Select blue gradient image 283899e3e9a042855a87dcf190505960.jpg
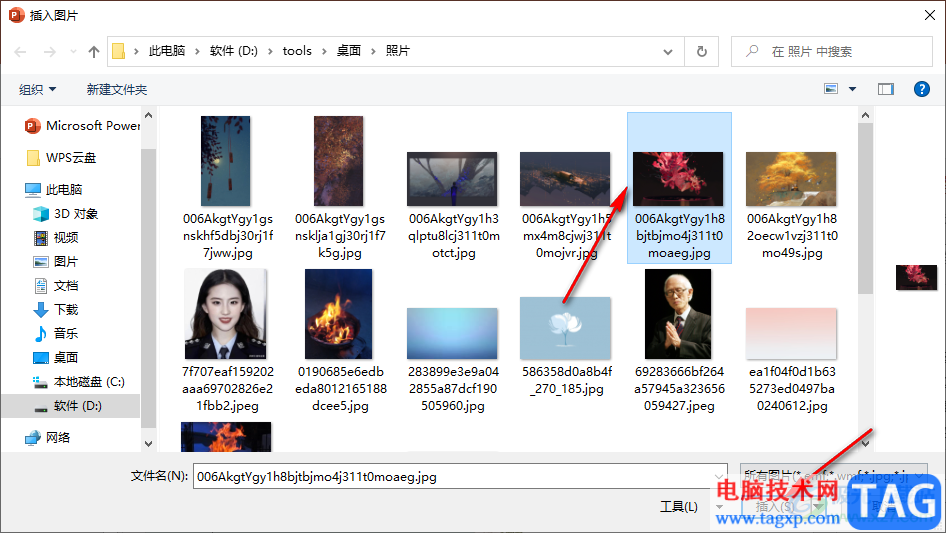The image size is (946, 533). [x=453, y=360]
